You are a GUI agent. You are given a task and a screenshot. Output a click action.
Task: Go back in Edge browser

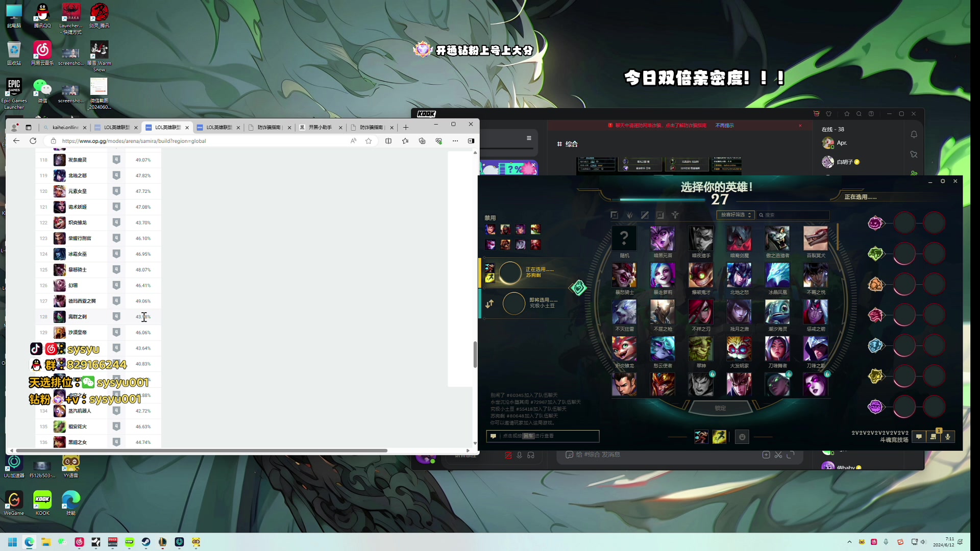point(16,141)
